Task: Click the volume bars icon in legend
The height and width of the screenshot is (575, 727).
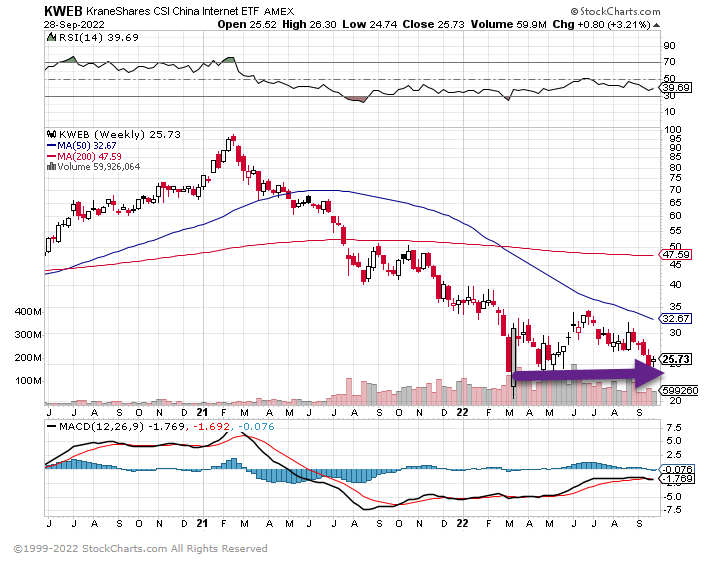Action: tap(51, 166)
